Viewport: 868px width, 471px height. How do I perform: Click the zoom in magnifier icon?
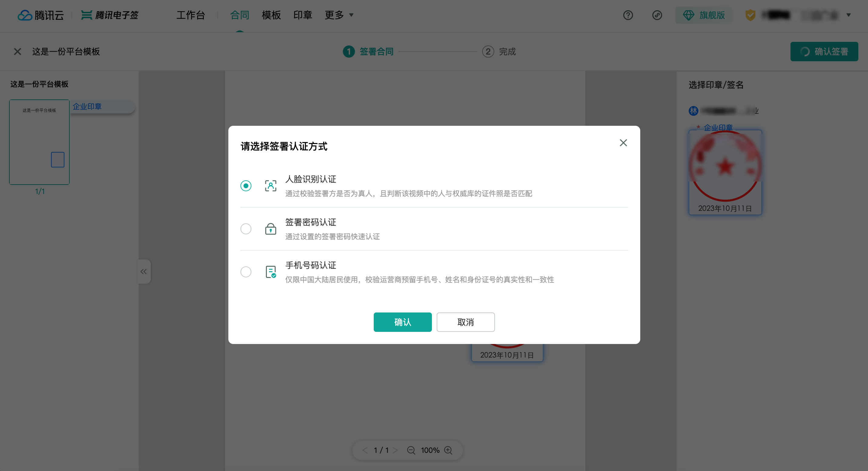tap(448, 450)
